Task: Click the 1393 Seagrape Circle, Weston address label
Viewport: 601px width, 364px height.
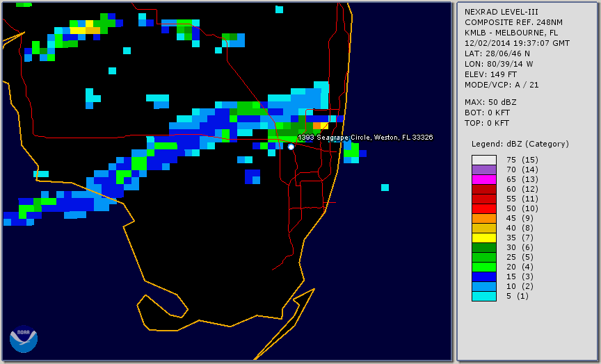Action: tap(365, 138)
